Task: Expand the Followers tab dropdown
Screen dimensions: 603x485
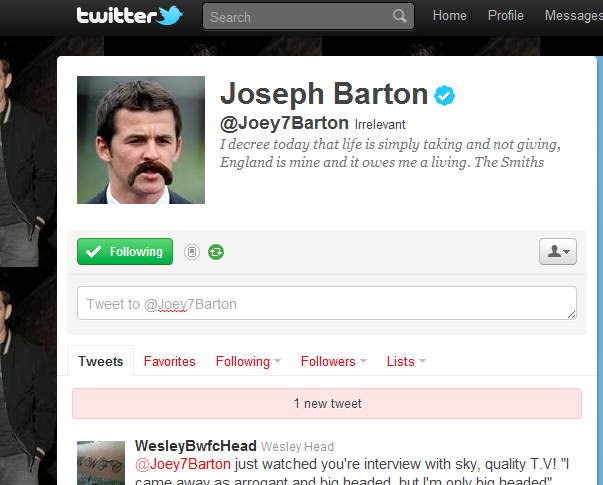Action: pos(363,362)
